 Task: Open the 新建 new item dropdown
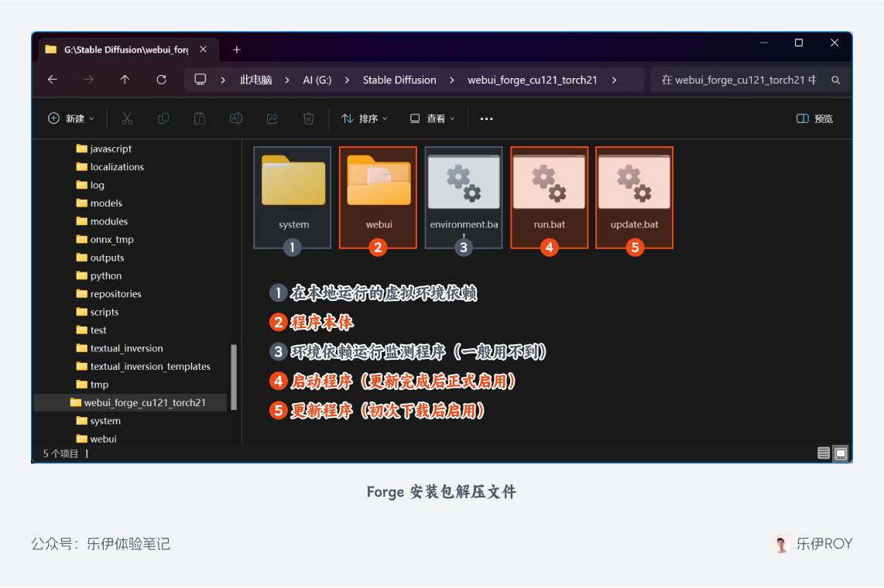pos(71,118)
